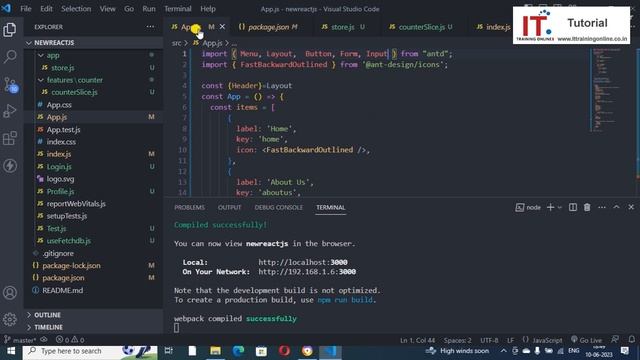This screenshot has width=640, height=360.
Task: Switch to the PROBLEMS panel tab
Action: 189,207
